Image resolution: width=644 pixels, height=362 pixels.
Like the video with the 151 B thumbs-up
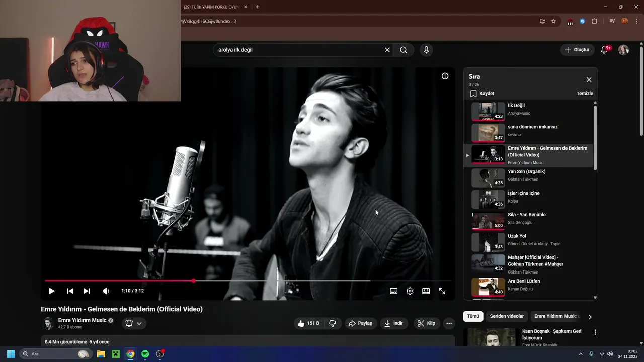308,323
